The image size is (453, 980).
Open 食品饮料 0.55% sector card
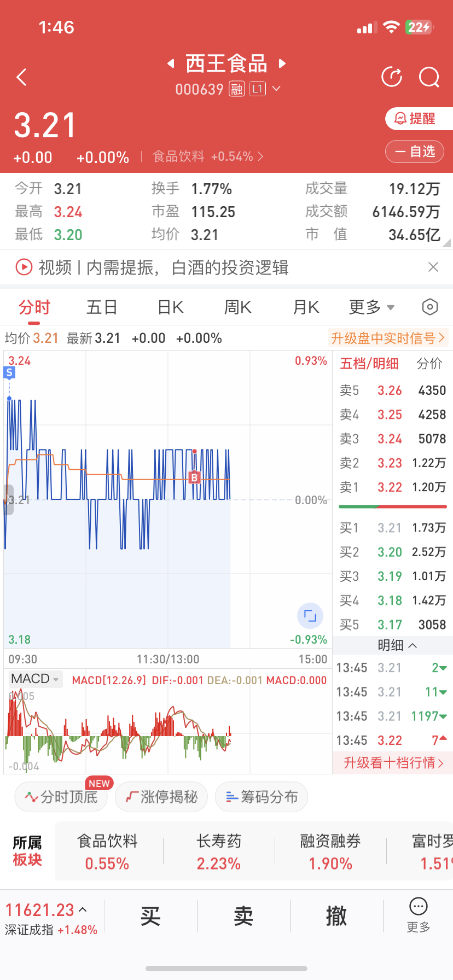pos(107,852)
